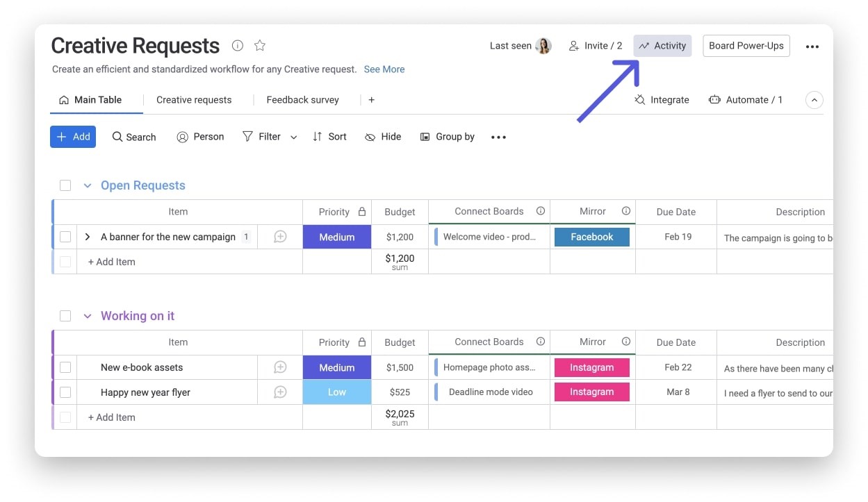Open the Person filter

[200, 137]
